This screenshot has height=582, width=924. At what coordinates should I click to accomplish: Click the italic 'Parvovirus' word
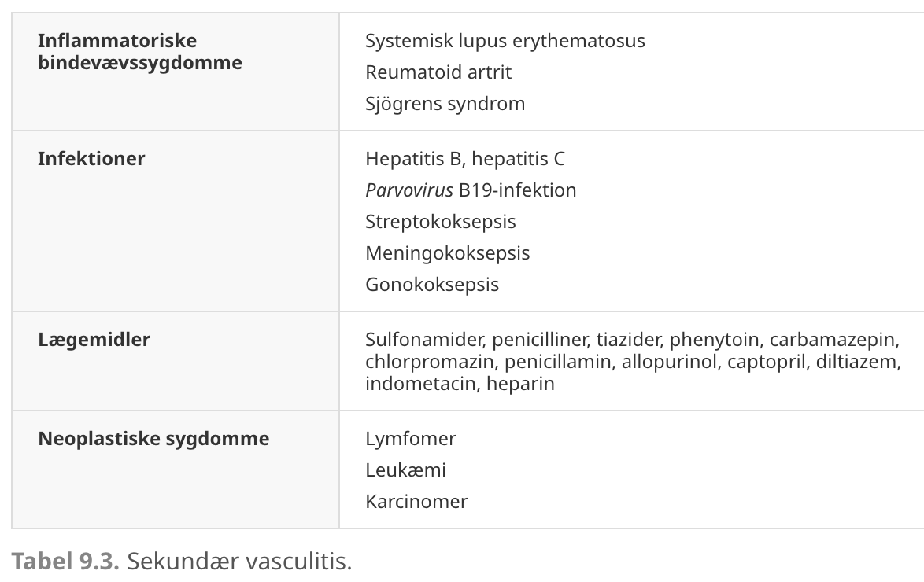click(409, 190)
